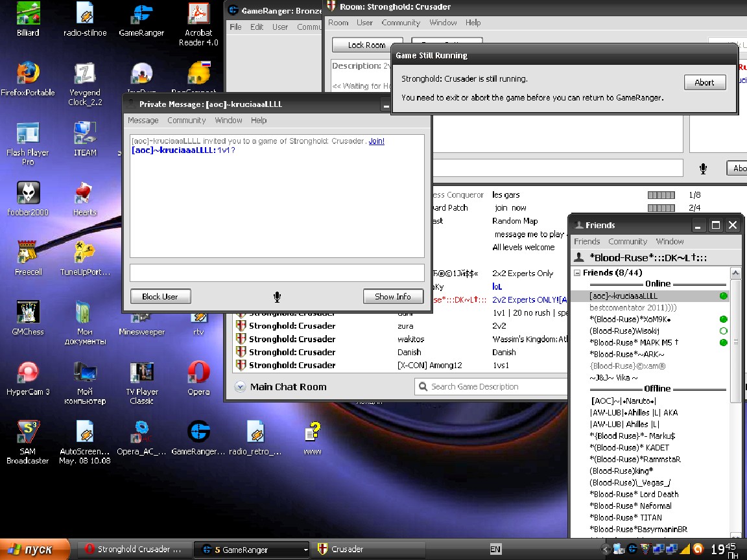The height and width of the screenshot is (560, 747).
Task: Collapse the Friends (8/44) group
Action: point(577,274)
